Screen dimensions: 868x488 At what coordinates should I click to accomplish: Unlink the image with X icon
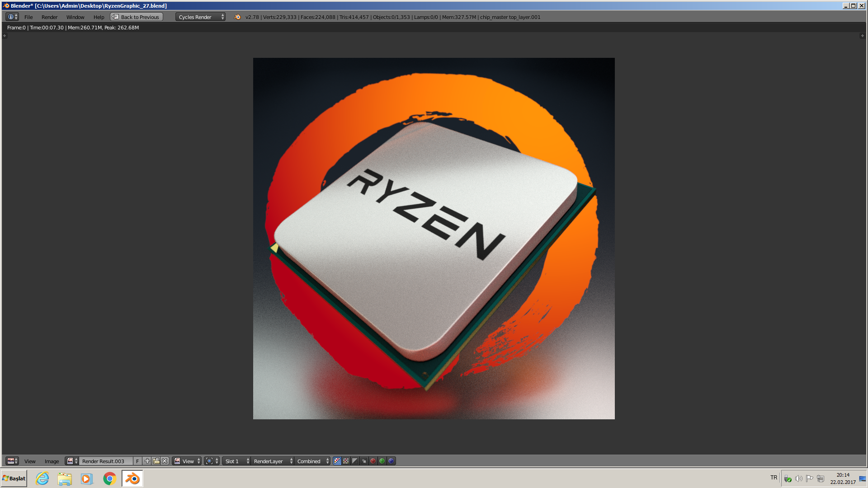pos(165,461)
